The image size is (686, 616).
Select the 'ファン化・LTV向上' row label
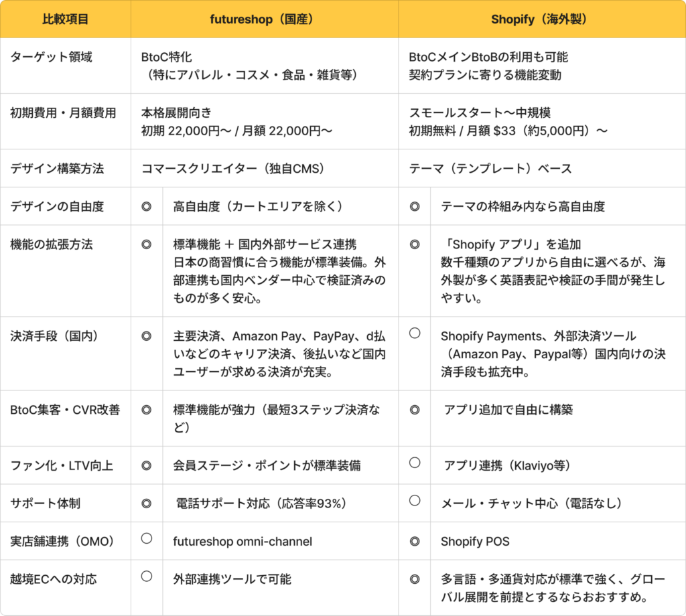click(62, 465)
